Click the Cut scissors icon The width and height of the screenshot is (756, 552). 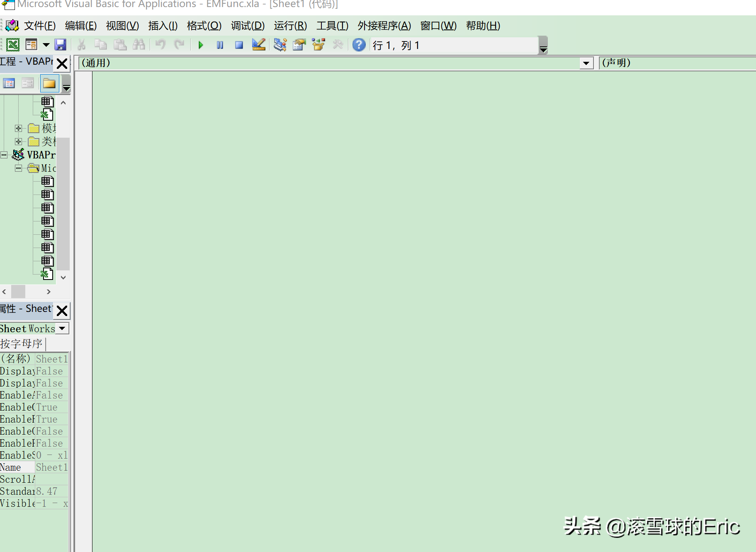click(x=82, y=45)
